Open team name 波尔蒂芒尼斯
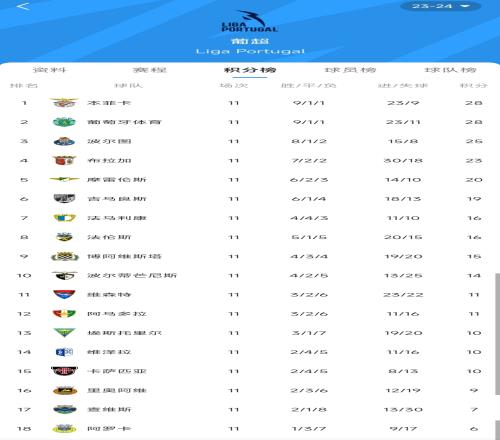Screen dimensions: 500x440 132,275
